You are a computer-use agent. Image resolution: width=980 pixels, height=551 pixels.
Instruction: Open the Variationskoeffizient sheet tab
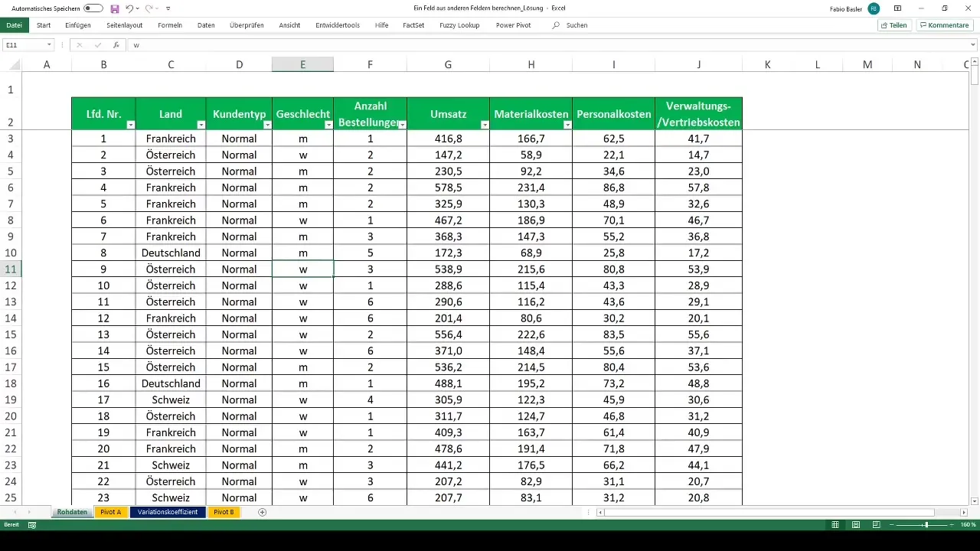tap(168, 512)
